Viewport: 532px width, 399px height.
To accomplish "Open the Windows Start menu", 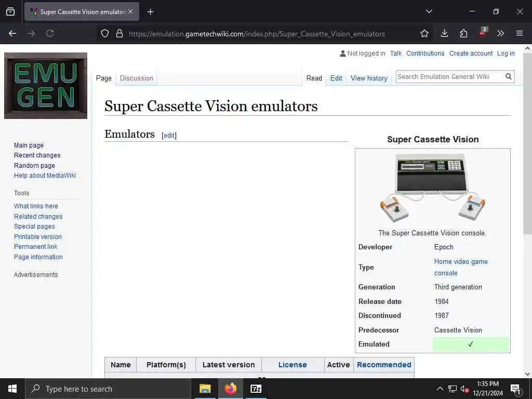I will coord(12,389).
